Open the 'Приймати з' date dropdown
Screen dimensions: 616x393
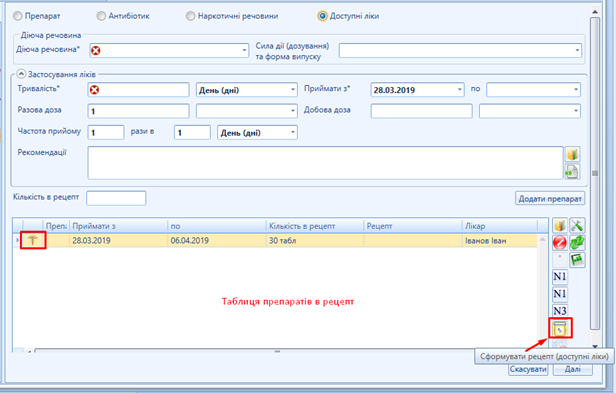pyautogui.click(x=459, y=90)
